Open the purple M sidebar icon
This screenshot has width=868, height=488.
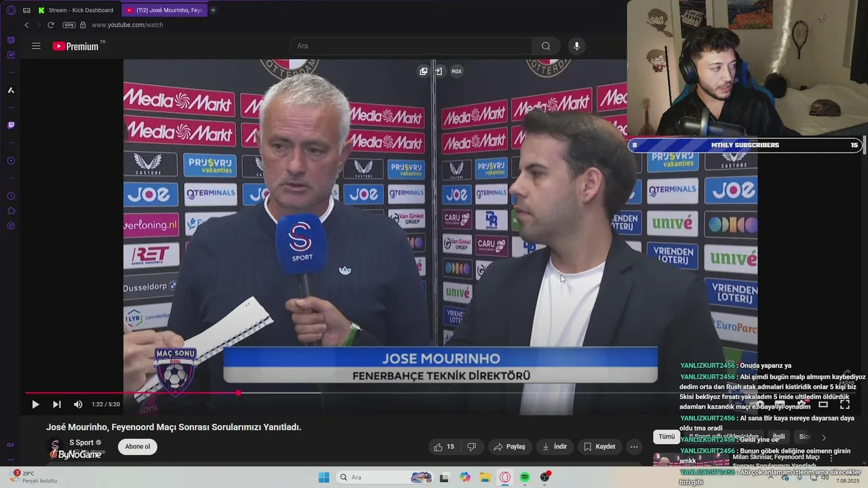(x=11, y=55)
